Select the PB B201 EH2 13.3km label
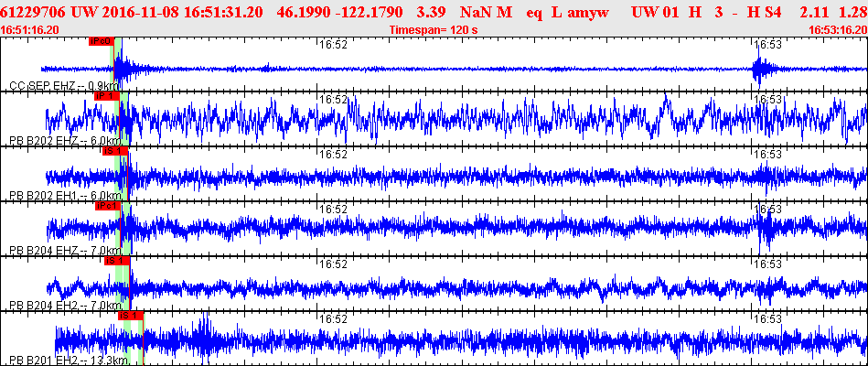The width and height of the screenshot is (868, 366). pyautogui.click(x=67, y=360)
